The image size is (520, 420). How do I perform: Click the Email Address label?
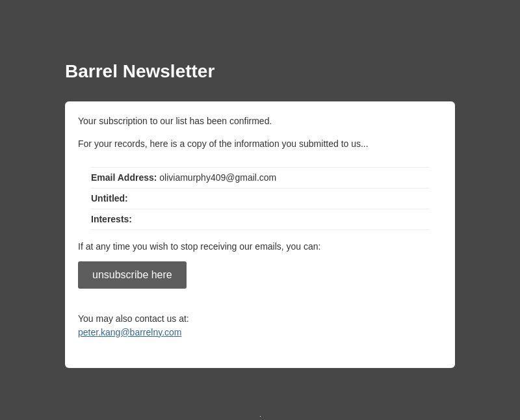[123, 177]
